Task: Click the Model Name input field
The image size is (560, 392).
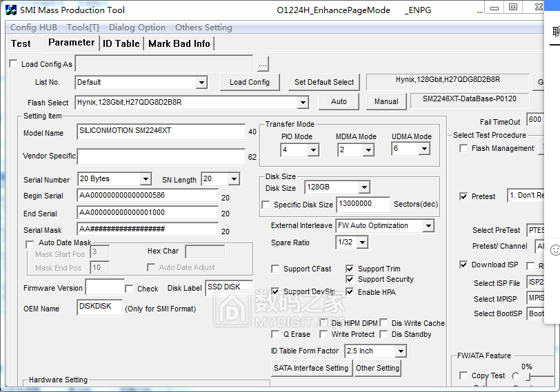Action: pyautogui.click(x=161, y=132)
